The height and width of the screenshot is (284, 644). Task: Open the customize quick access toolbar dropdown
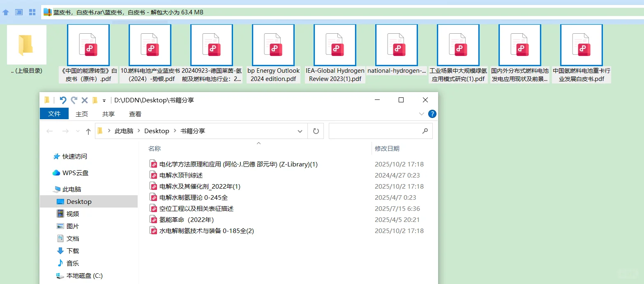pos(104,100)
